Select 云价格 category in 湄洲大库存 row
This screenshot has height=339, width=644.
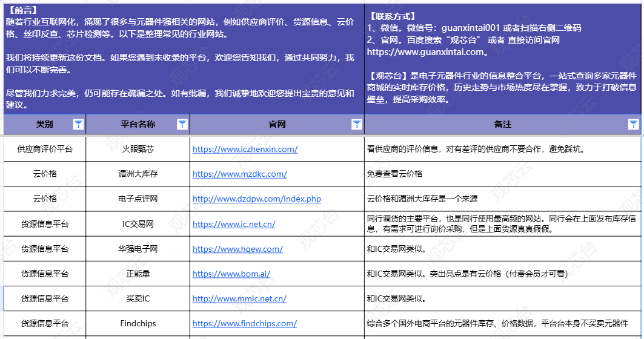point(44,174)
